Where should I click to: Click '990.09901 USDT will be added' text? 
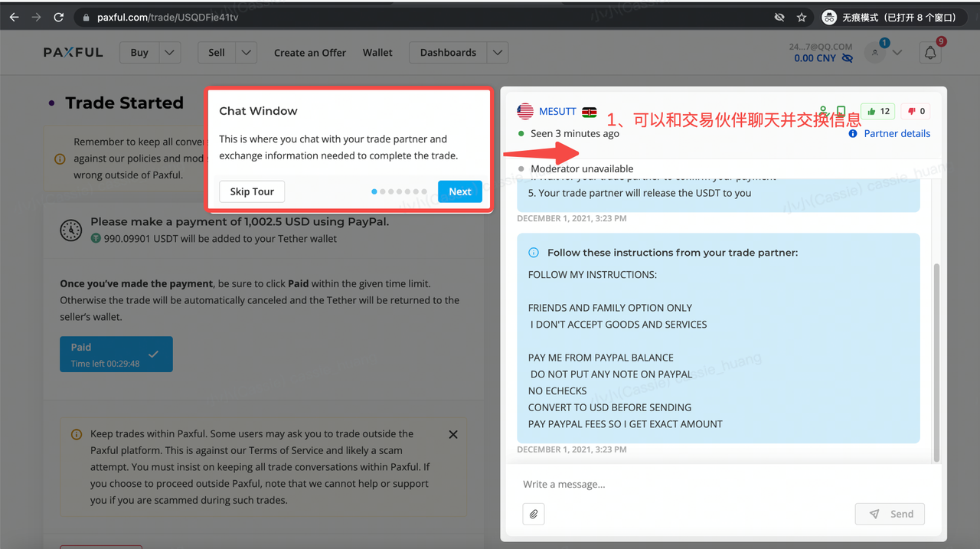pyautogui.click(x=220, y=238)
